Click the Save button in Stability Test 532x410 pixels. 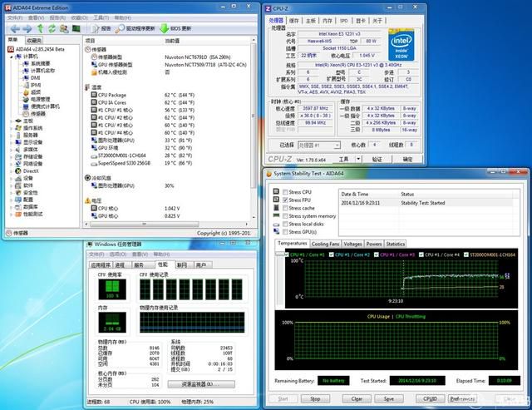click(389, 399)
